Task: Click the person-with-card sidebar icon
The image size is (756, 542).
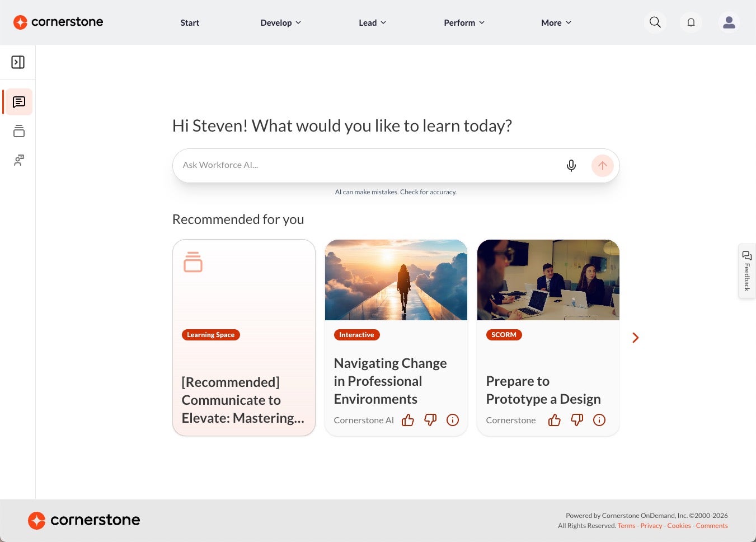Action: (x=19, y=160)
